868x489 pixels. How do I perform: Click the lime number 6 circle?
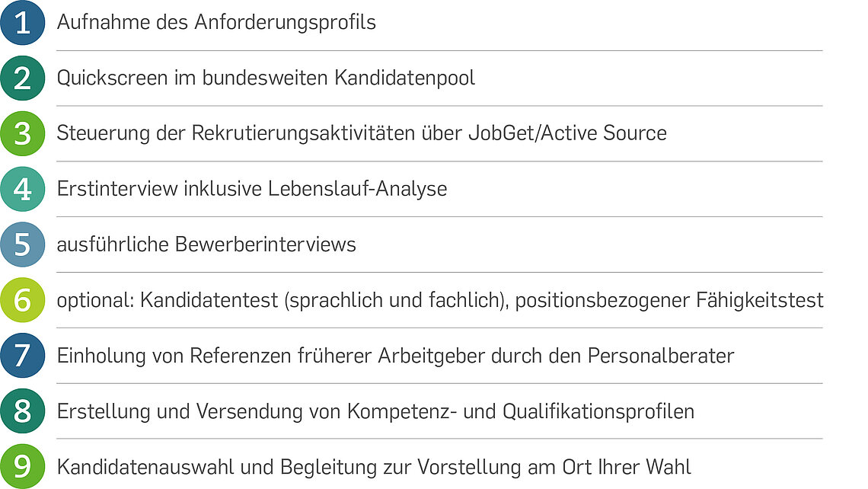point(23,299)
